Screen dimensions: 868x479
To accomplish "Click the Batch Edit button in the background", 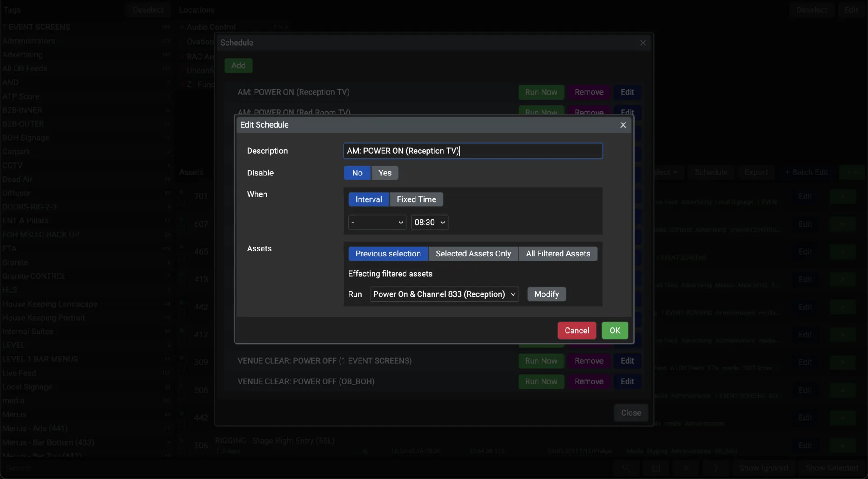I will [x=806, y=172].
